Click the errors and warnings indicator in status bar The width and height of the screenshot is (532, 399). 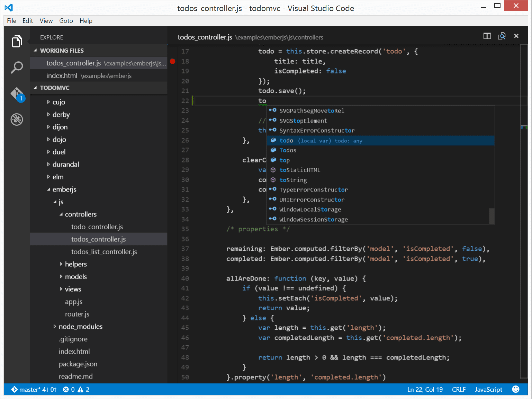[76, 389]
